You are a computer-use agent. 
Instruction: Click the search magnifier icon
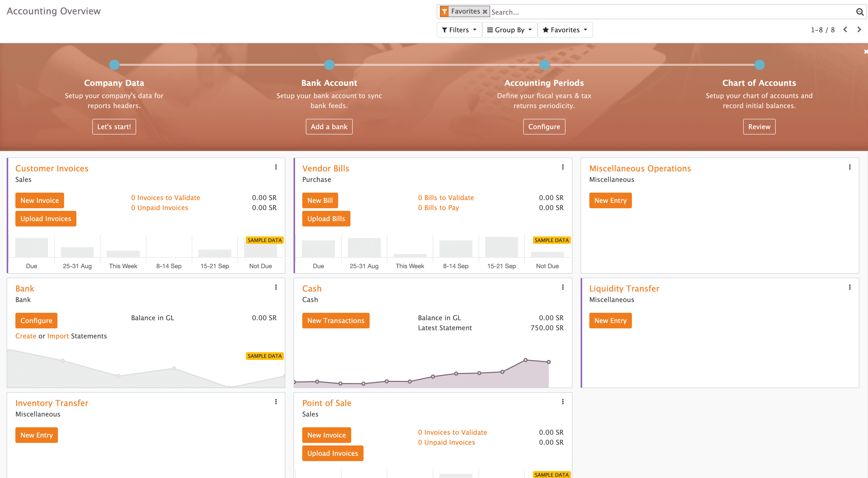point(860,12)
